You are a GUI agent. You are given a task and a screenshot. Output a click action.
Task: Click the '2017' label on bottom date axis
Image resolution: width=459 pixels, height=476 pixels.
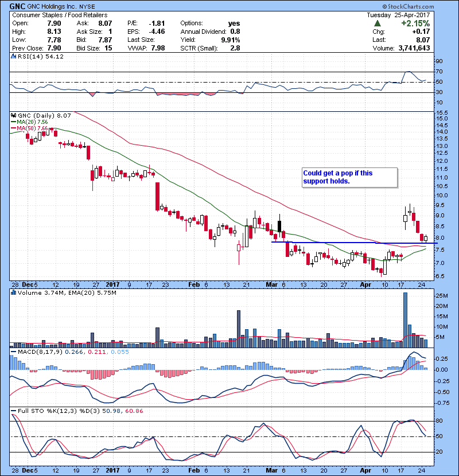point(112,470)
